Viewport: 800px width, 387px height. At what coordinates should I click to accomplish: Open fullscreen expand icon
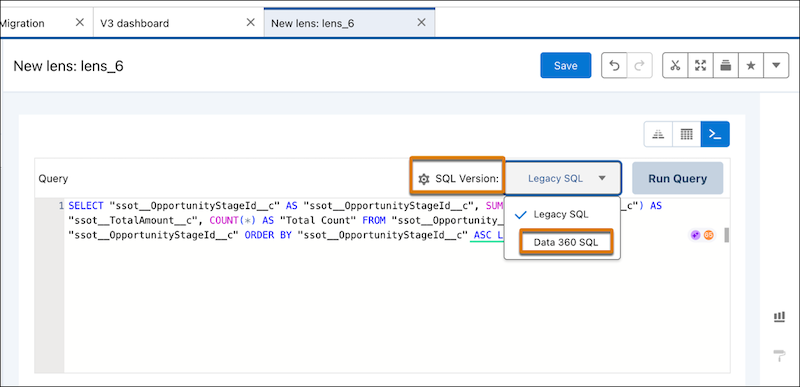click(x=701, y=65)
